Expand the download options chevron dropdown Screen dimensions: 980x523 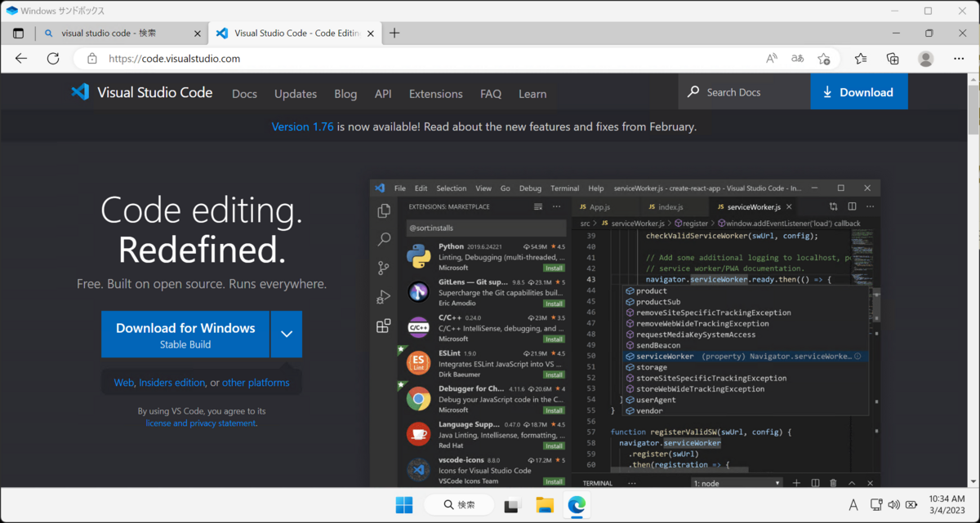click(287, 335)
